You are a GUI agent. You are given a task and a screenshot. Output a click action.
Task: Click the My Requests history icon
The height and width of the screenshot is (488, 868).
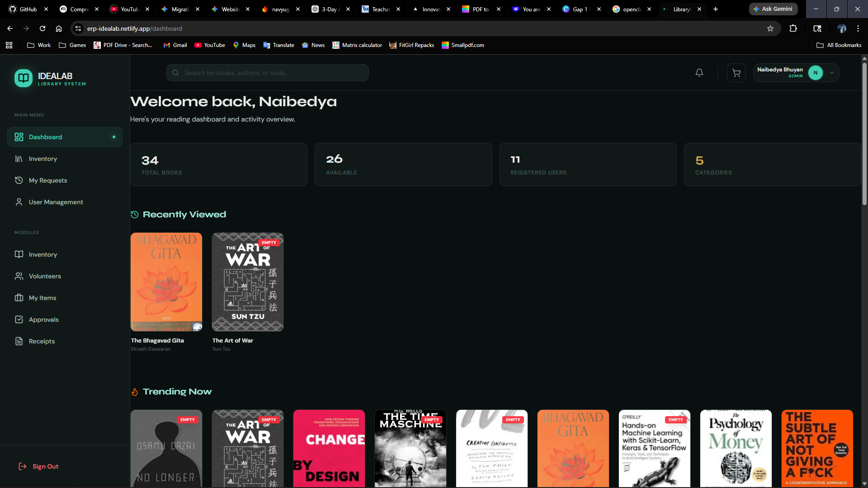click(19, 180)
